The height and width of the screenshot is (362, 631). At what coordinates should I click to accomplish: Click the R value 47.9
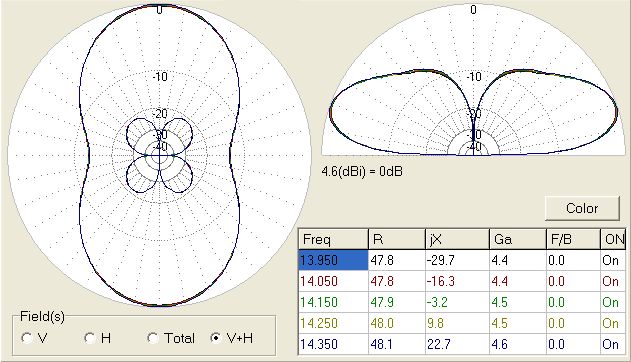coord(397,302)
